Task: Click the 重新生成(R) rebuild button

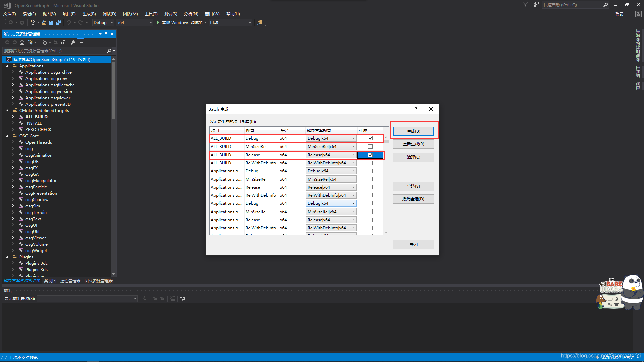Action: tap(414, 144)
